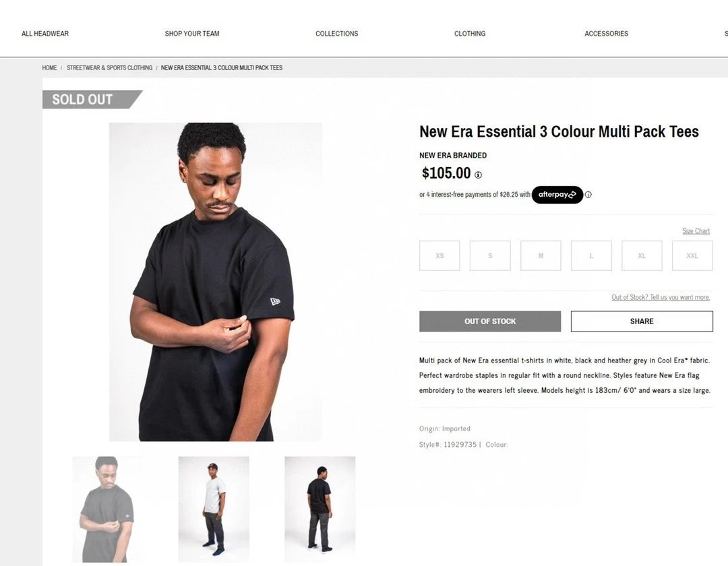Open the Collections menu
Image resolution: width=728 pixels, height=566 pixels.
coord(337,34)
